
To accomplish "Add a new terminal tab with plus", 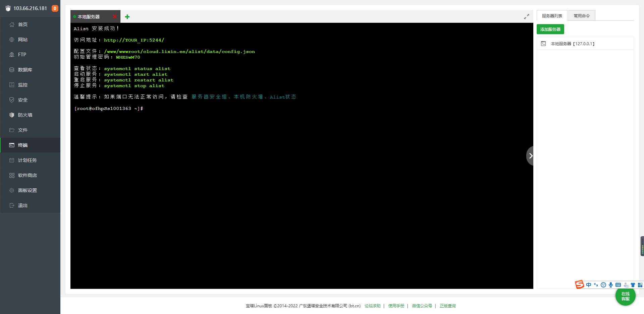I will click(x=127, y=17).
